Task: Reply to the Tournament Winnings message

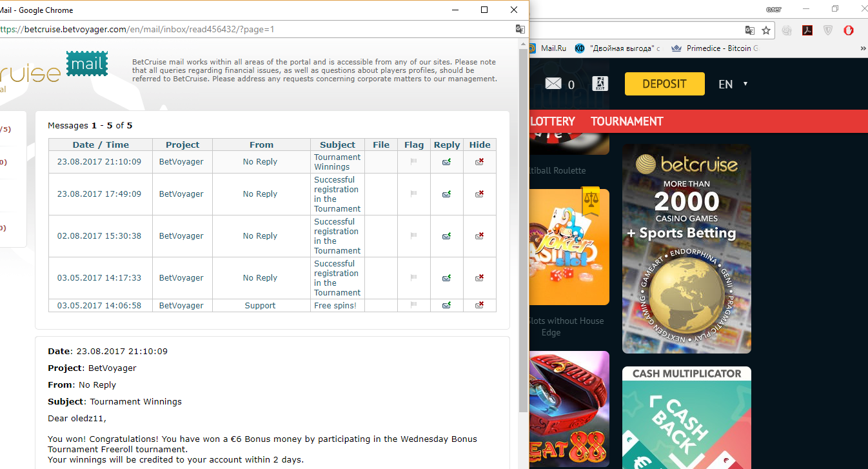Action: (x=446, y=162)
